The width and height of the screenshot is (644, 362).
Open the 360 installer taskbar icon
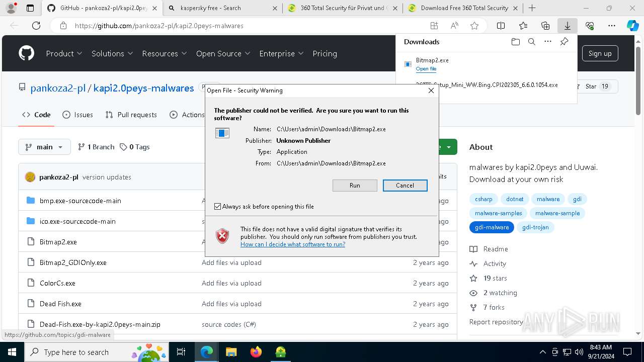pos(280,352)
